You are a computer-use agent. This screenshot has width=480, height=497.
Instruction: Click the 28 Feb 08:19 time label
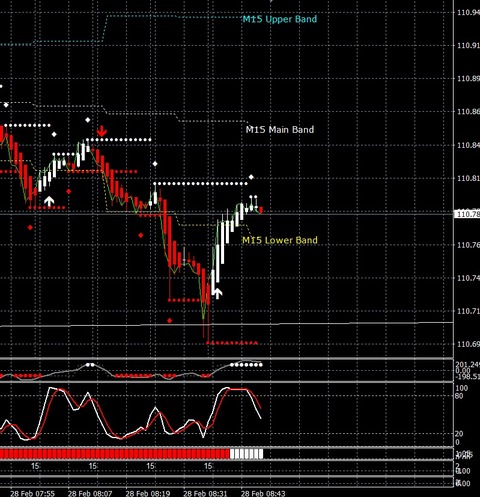(x=148, y=493)
